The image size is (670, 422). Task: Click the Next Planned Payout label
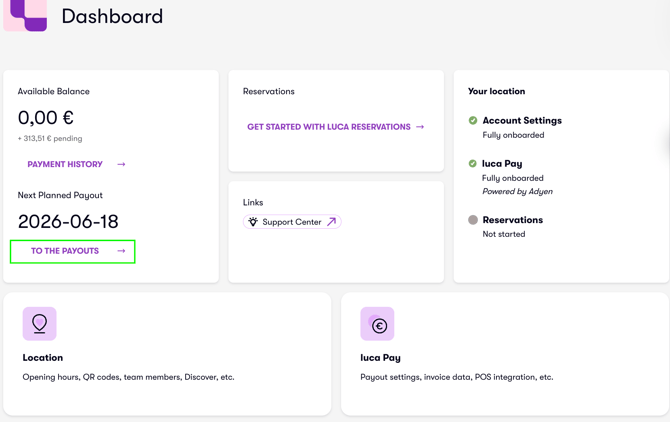pos(60,195)
